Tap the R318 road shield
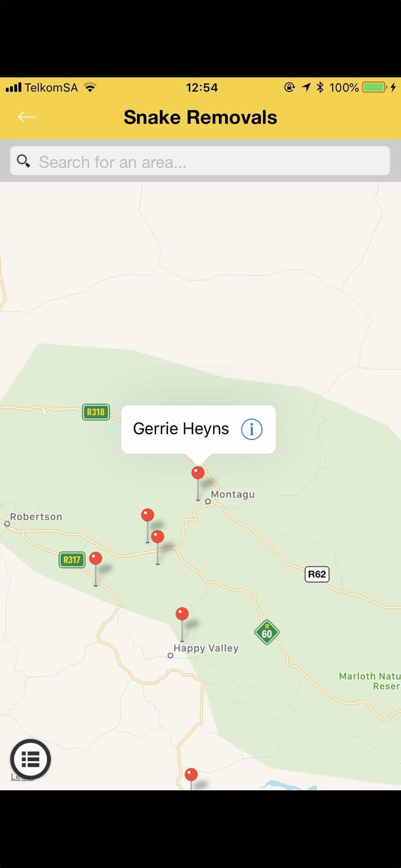The width and height of the screenshot is (401, 868). 96,412
